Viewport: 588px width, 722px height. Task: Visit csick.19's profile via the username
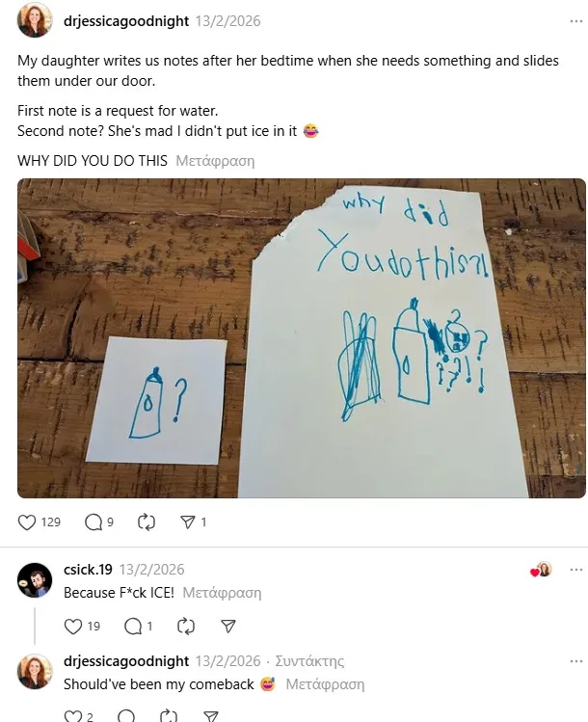point(88,570)
